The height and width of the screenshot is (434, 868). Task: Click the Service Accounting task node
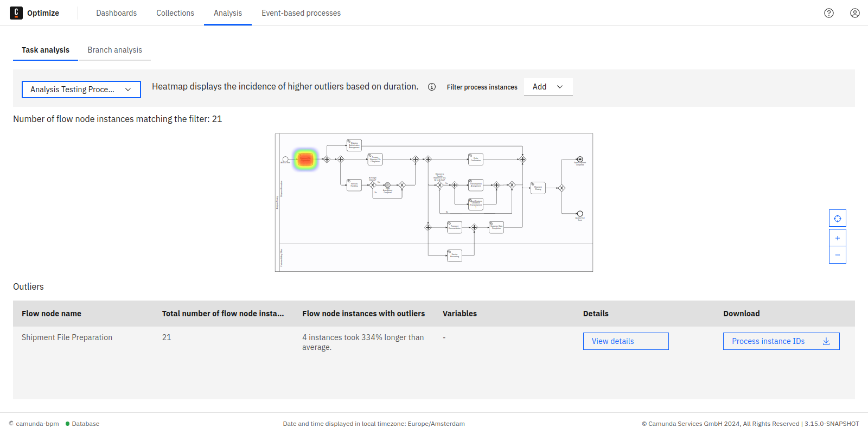point(455,256)
